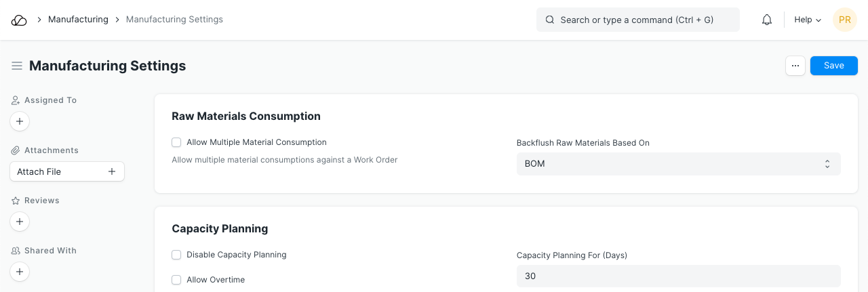Expand the Help dropdown menu
Screen dimensions: 868x292
click(808, 20)
